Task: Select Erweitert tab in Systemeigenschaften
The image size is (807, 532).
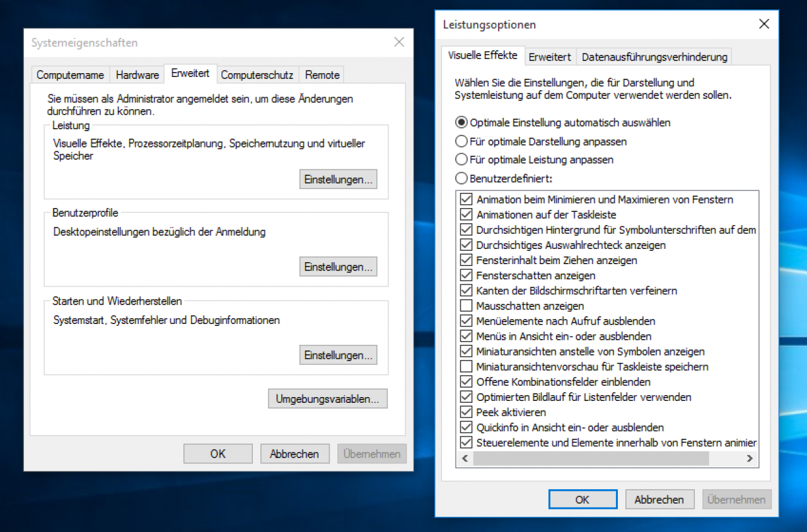Action: click(190, 73)
